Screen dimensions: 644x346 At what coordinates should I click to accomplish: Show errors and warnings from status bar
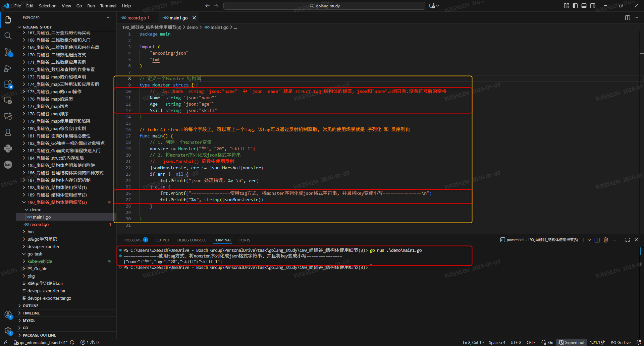[x=90, y=342]
